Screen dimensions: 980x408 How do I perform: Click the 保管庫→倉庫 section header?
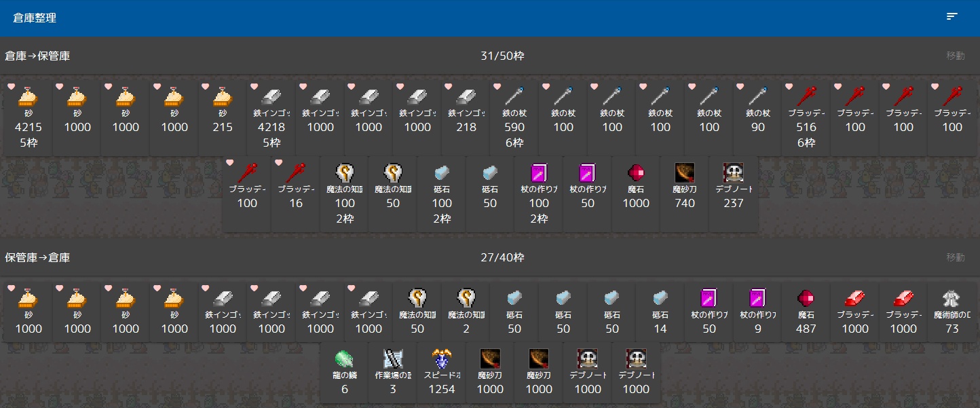coord(37,257)
